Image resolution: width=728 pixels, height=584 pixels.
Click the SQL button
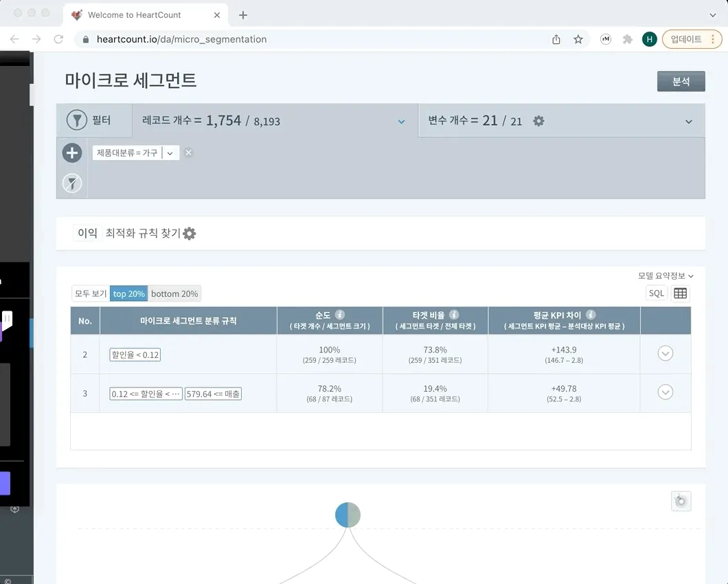coord(656,293)
